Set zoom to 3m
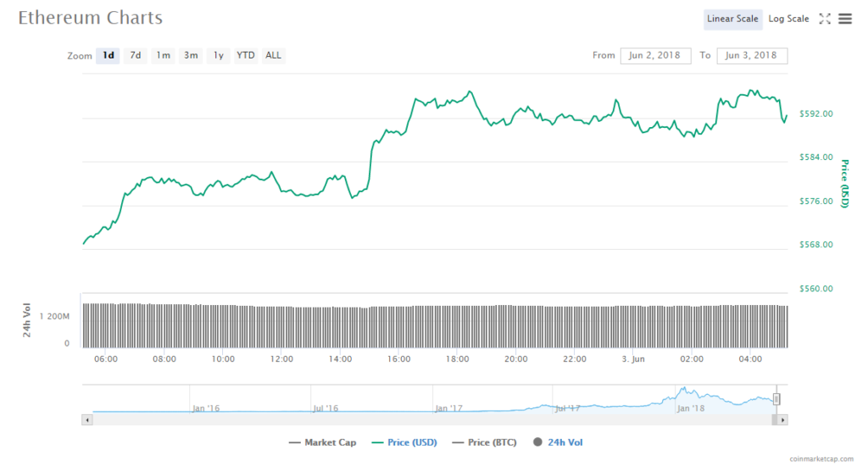 (191, 56)
